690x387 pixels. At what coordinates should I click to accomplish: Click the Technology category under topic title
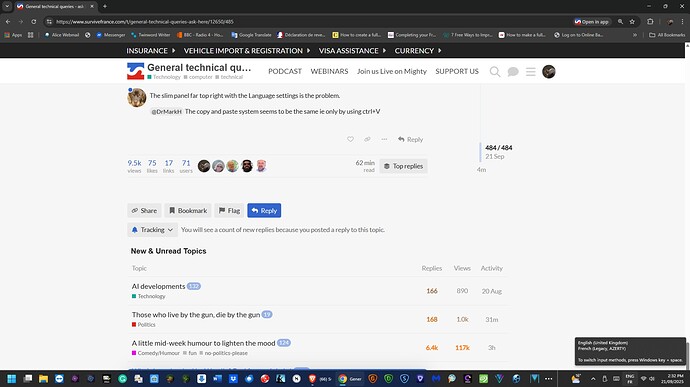[164, 77]
